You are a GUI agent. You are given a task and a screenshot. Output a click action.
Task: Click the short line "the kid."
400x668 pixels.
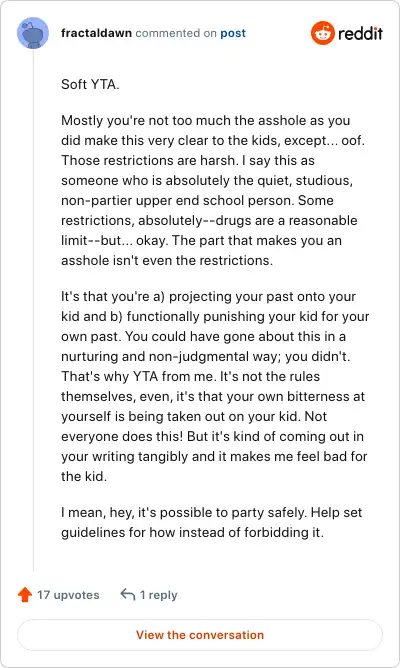(84, 476)
